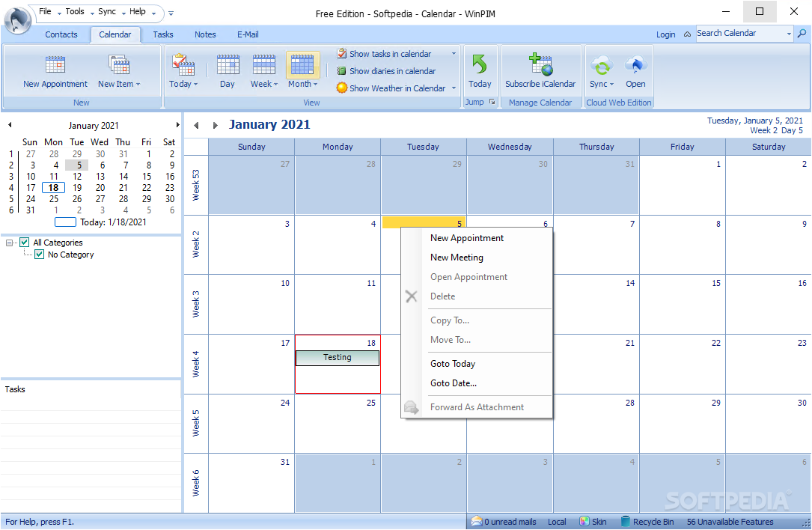The image size is (812, 530).
Task: Click the Jump Today green arrow icon
Action: pos(480,64)
